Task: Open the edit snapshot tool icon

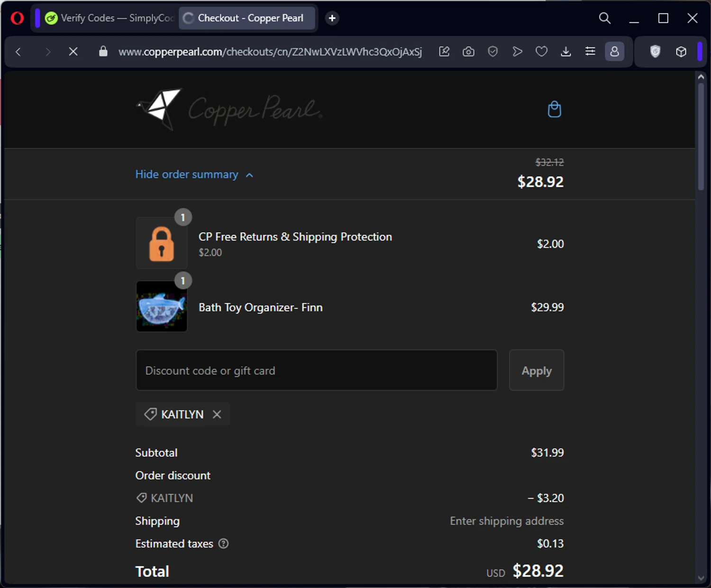Action: click(x=444, y=51)
